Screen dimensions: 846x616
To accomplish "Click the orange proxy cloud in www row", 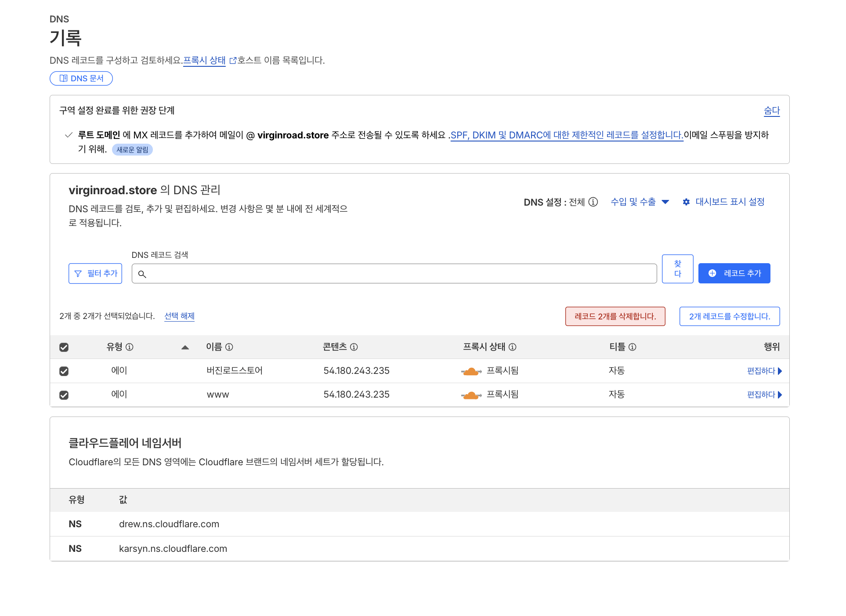I will pos(471,395).
